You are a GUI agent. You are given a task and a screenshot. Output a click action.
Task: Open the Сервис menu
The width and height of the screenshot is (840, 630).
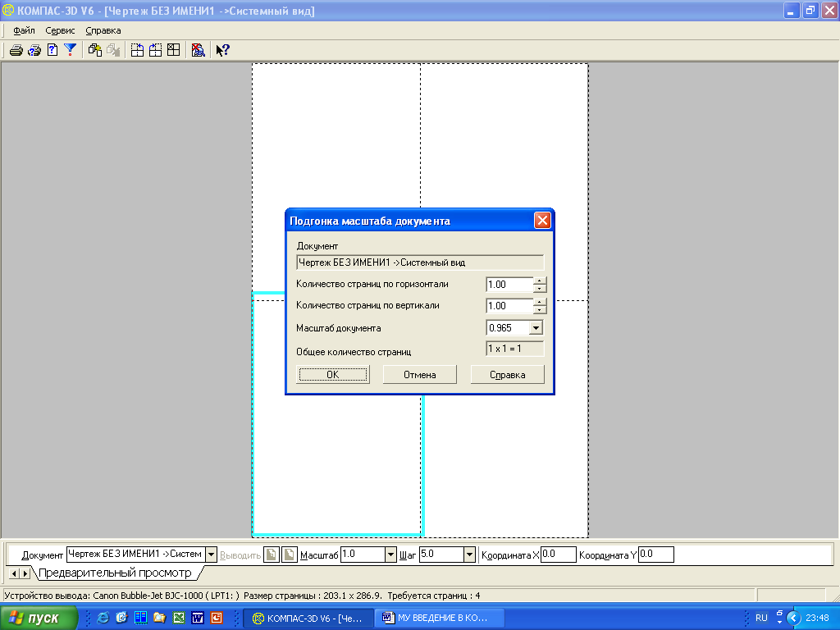pyautogui.click(x=60, y=30)
